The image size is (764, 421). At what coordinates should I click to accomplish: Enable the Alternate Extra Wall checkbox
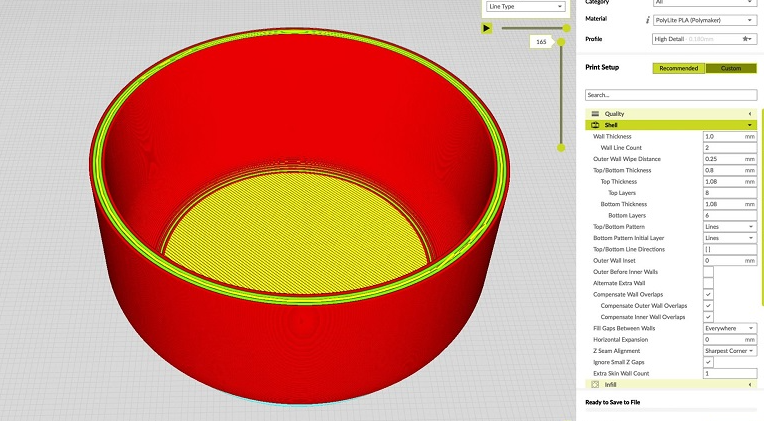708,283
